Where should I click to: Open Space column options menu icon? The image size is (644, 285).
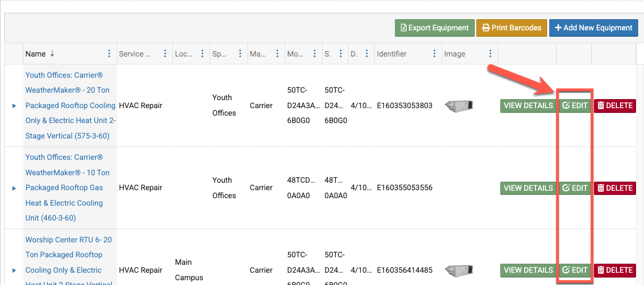coord(240,54)
